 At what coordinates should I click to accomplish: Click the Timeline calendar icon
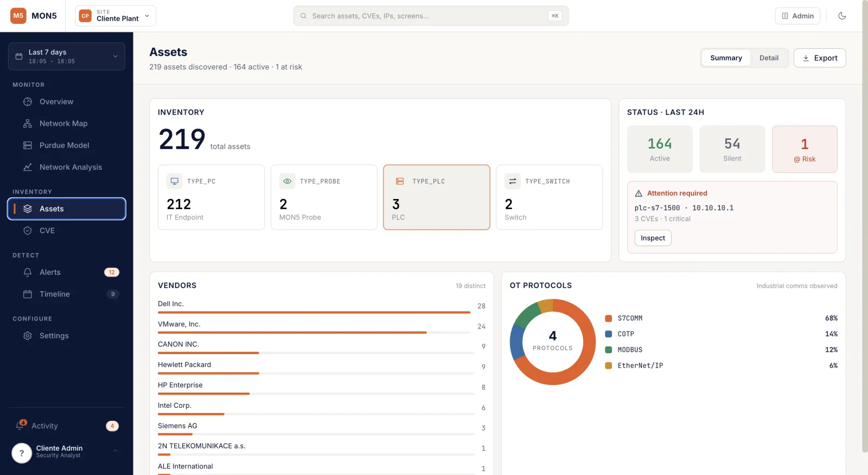click(x=28, y=294)
